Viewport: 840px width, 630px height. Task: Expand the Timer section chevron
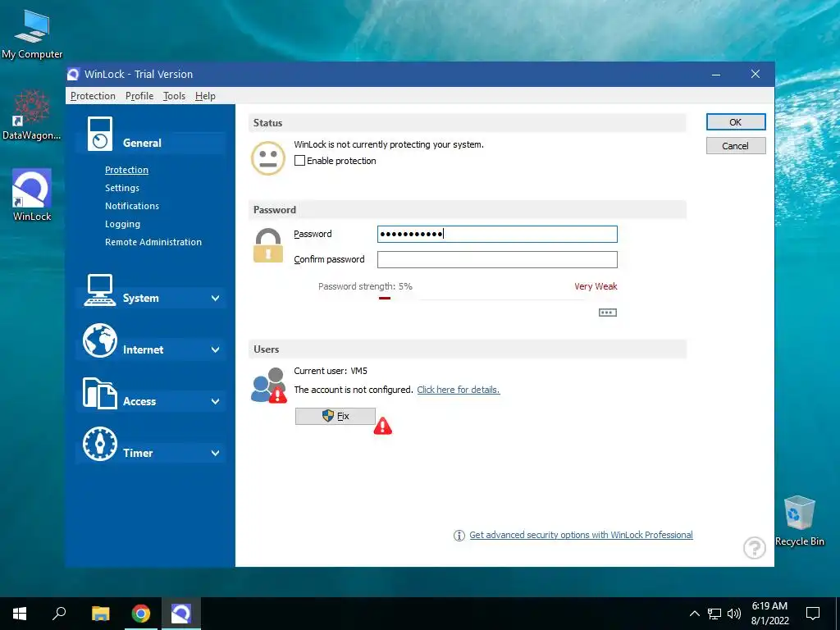pos(216,453)
